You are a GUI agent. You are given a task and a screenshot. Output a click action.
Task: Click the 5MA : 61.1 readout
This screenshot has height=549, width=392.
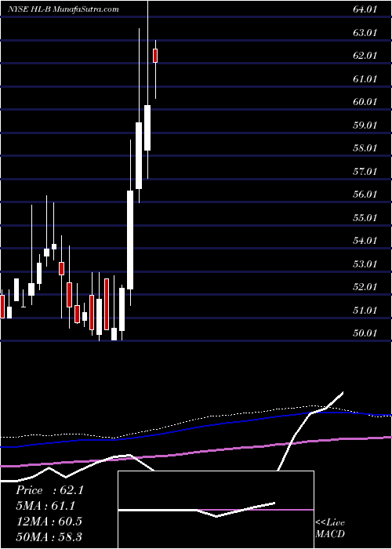pyautogui.click(x=45, y=506)
